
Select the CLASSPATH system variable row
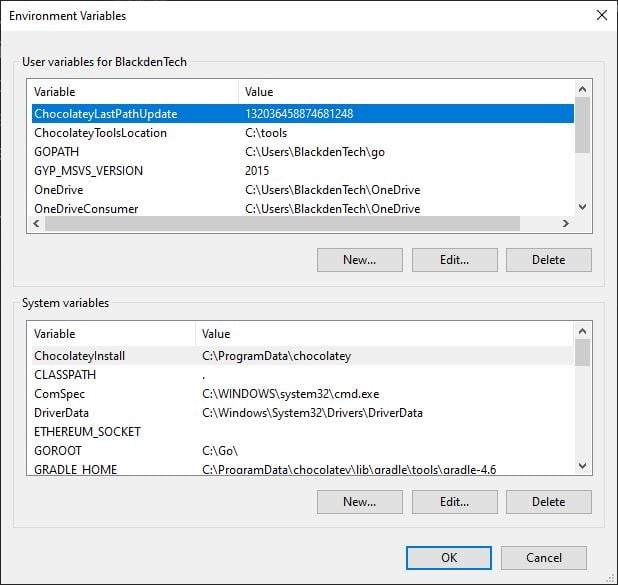[x=303, y=375]
